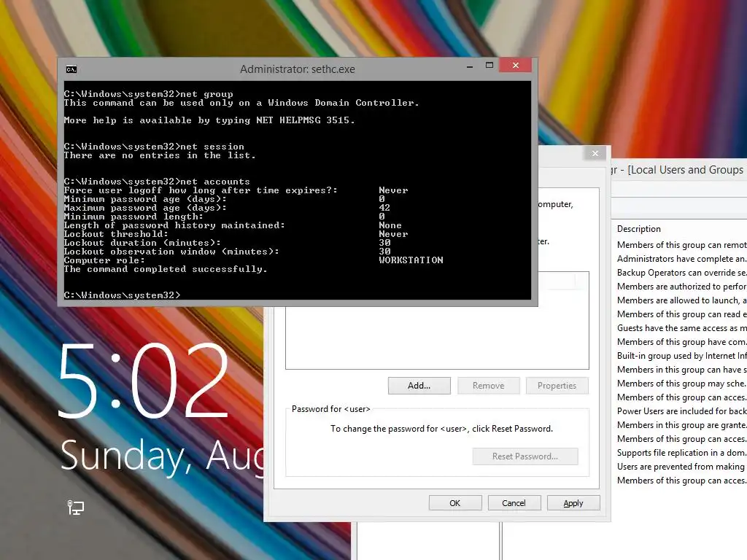Image resolution: width=747 pixels, height=560 pixels.
Task: Click 'To change the password for <user>' text
Action: (441, 429)
